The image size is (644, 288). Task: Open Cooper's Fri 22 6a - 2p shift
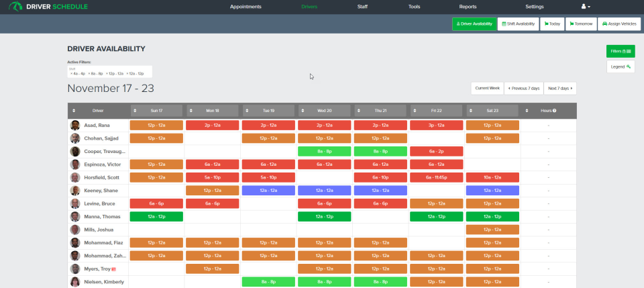pyautogui.click(x=436, y=151)
